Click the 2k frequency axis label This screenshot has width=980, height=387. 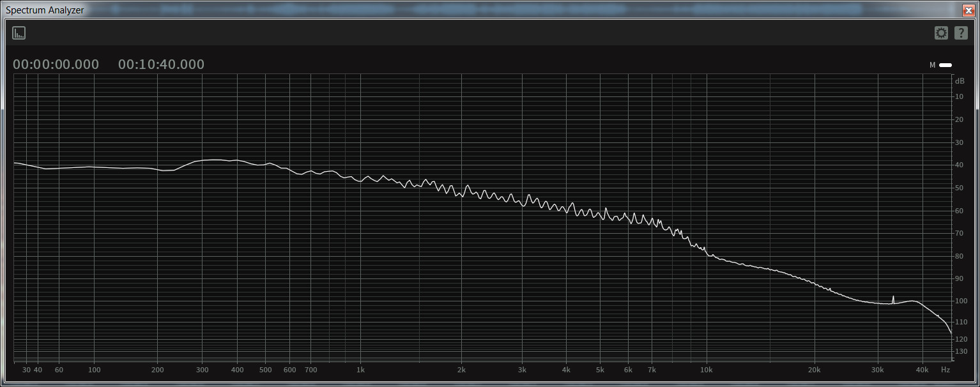click(461, 370)
